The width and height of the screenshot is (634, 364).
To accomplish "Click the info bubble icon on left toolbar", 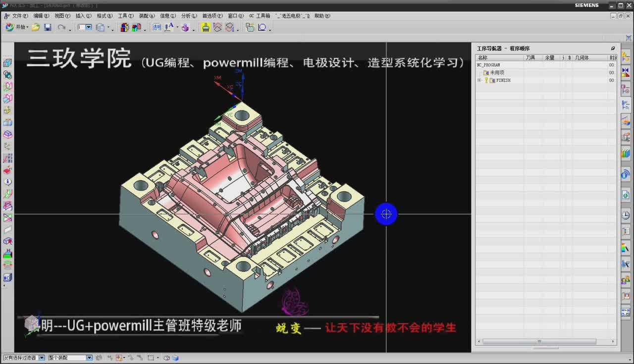I will pyautogui.click(x=7, y=182).
